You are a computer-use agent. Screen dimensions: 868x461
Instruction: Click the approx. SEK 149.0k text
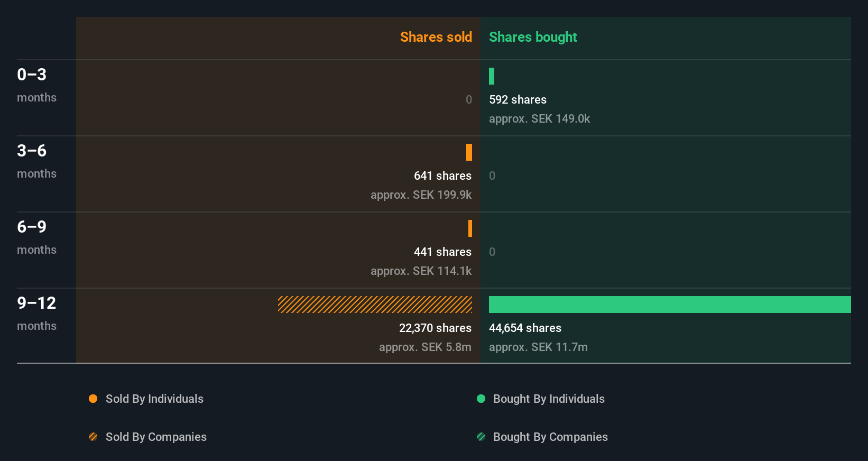tap(539, 118)
